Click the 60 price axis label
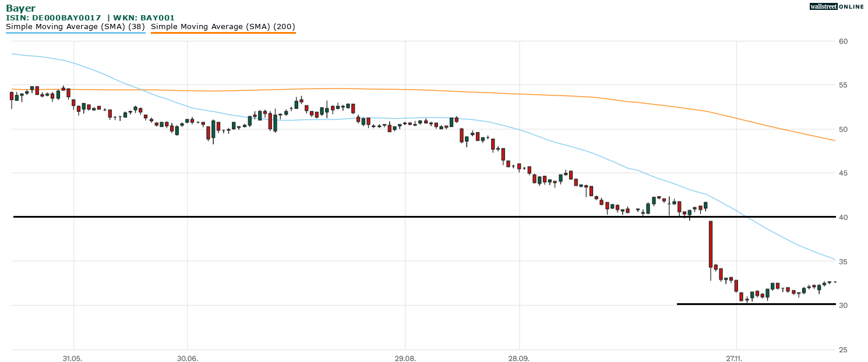Viewport: 868px width, 362px height. click(x=843, y=41)
